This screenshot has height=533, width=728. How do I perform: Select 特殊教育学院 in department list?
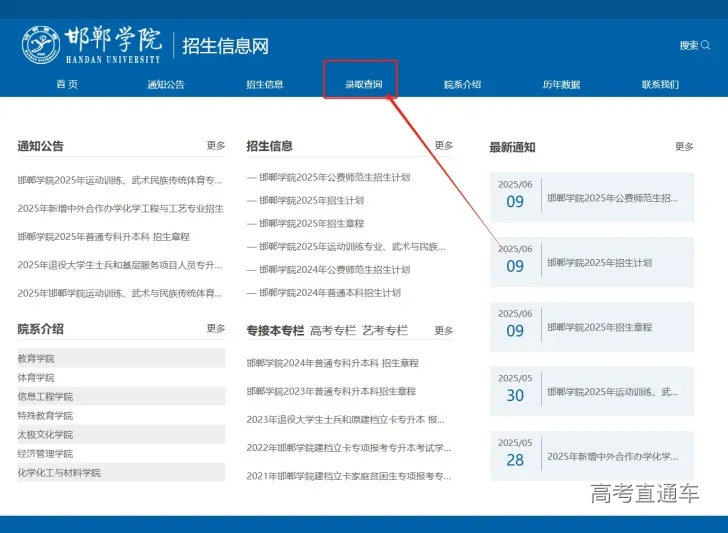pyautogui.click(x=45, y=416)
